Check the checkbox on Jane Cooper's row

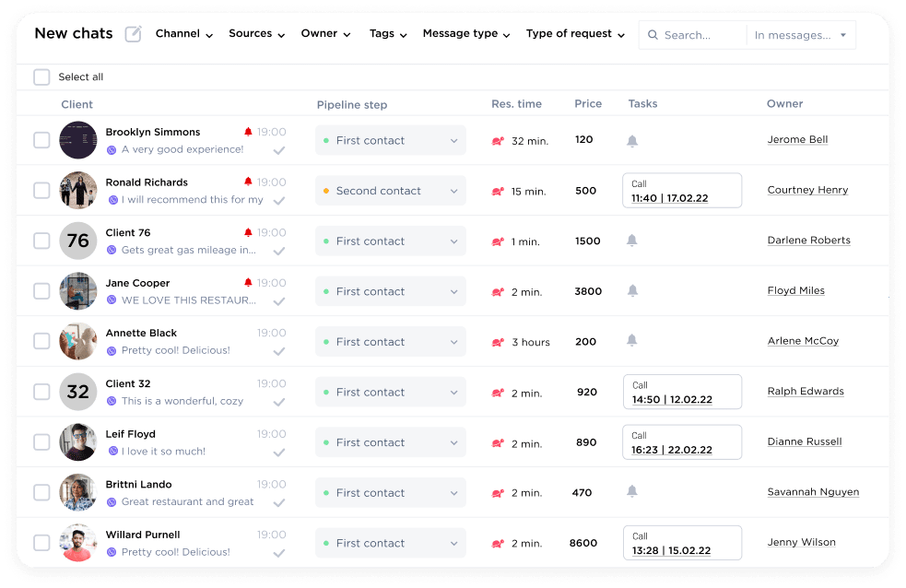pyautogui.click(x=41, y=291)
